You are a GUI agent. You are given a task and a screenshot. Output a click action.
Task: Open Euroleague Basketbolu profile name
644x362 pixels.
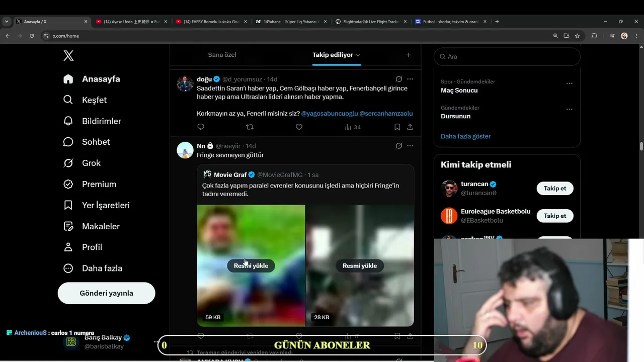pos(496,212)
